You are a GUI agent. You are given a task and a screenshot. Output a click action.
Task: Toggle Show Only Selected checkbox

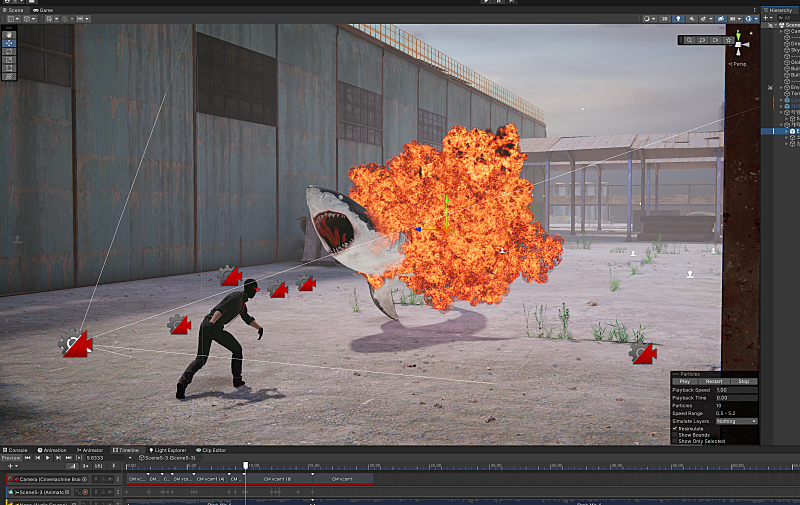(x=675, y=441)
